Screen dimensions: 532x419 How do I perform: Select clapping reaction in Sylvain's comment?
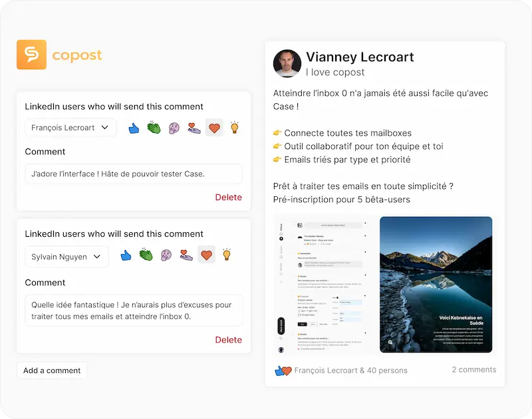pos(146,256)
